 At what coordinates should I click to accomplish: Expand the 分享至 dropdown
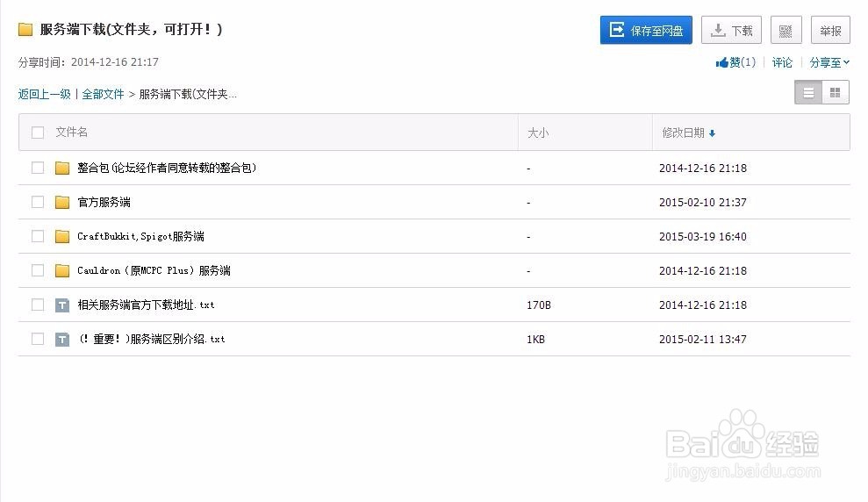pyautogui.click(x=829, y=62)
